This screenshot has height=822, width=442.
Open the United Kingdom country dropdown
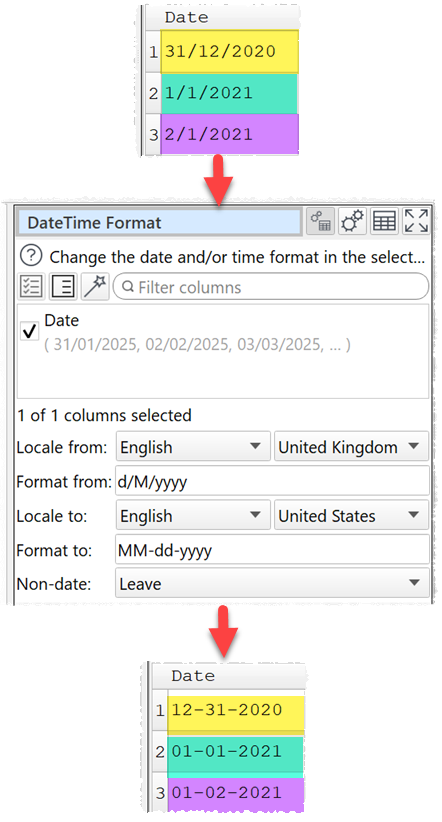pos(351,447)
